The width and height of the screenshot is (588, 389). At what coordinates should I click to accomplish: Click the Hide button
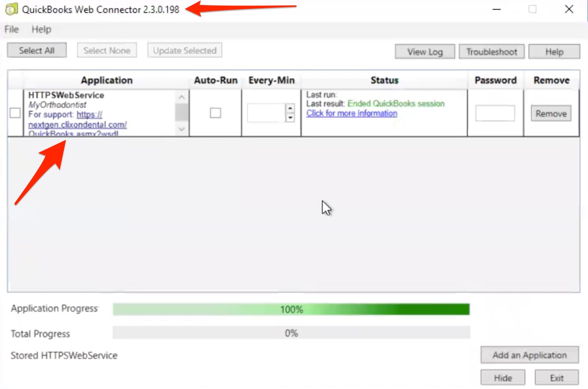pyautogui.click(x=503, y=378)
